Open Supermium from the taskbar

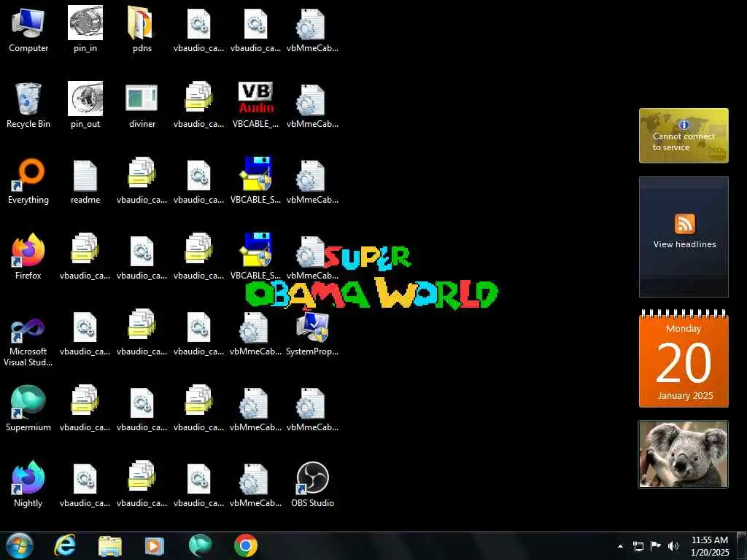200,545
